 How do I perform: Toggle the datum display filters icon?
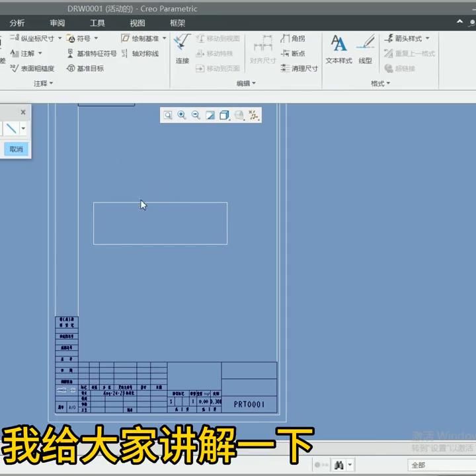(x=253, y=115)
